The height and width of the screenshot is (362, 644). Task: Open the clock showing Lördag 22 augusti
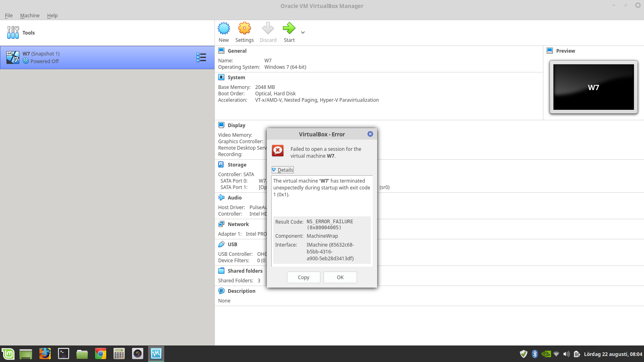pyautogui.click(x=613, y=354)
